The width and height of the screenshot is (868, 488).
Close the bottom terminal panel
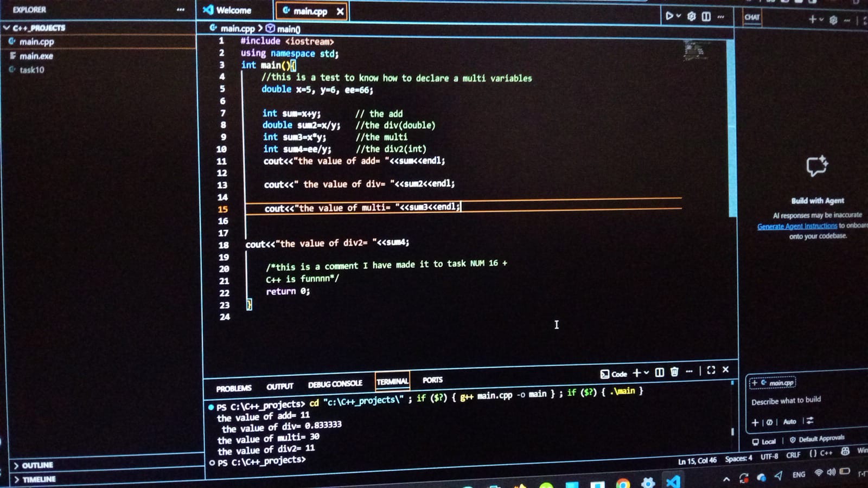[726, 369]
